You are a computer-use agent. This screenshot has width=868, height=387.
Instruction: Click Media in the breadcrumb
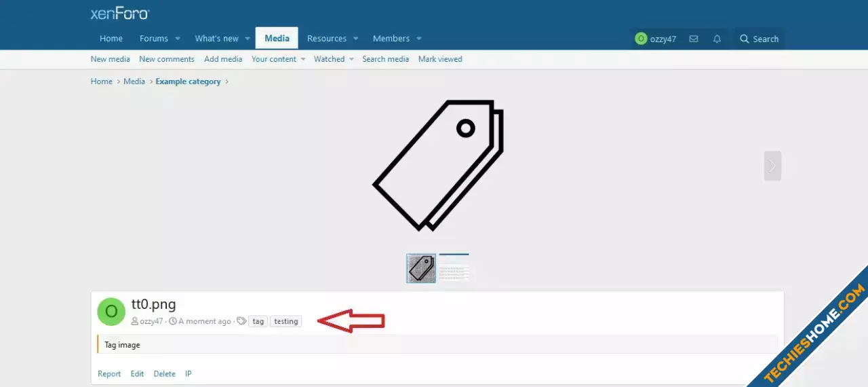tap(134, 81)
